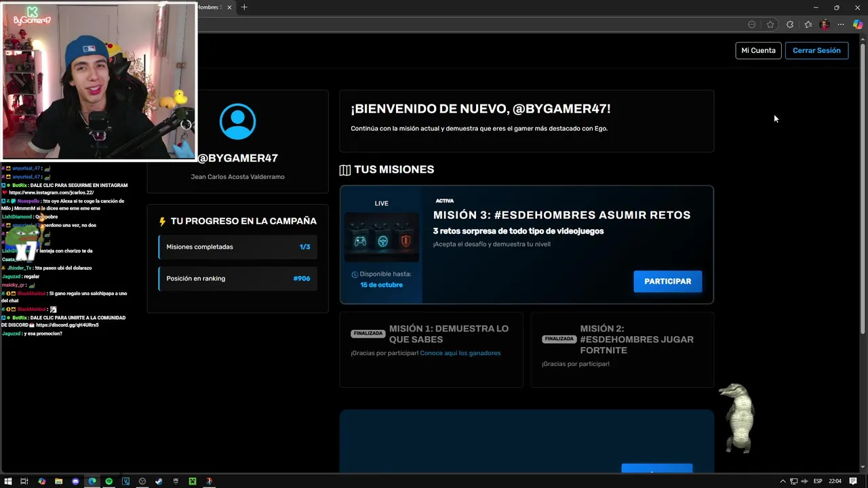Viewport: 868px width, 488px height.
Task: Select the Posición en ranking #906 row
Action: [237, 279]
